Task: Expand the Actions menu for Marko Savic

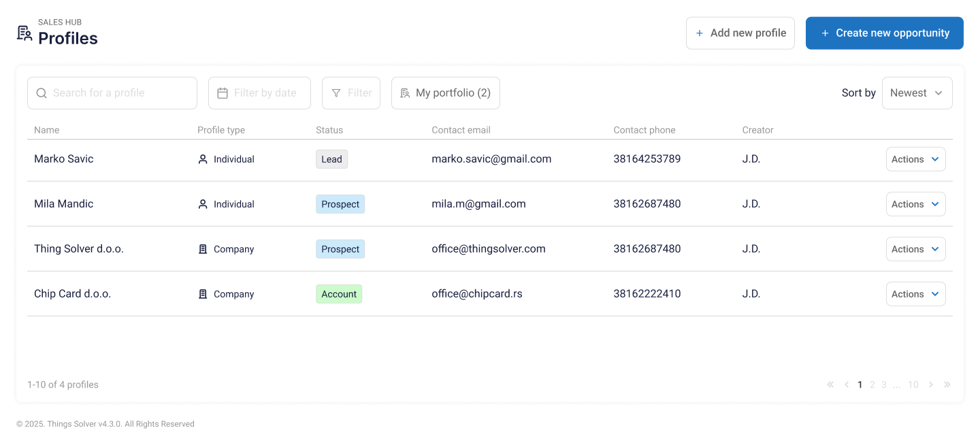Action: [916, 159]
